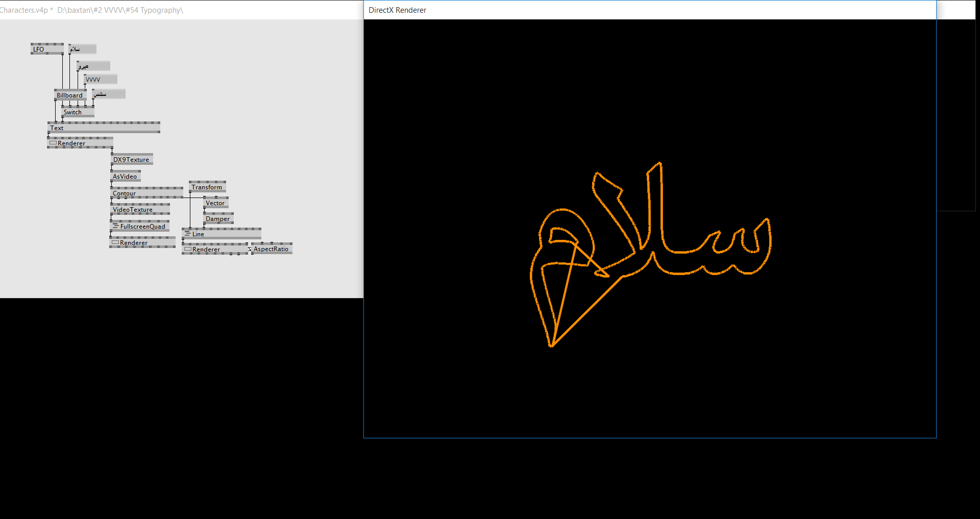980x519 pixels.
Task: Click the window icon on Renderer node under Text
Action: (53, 143)
